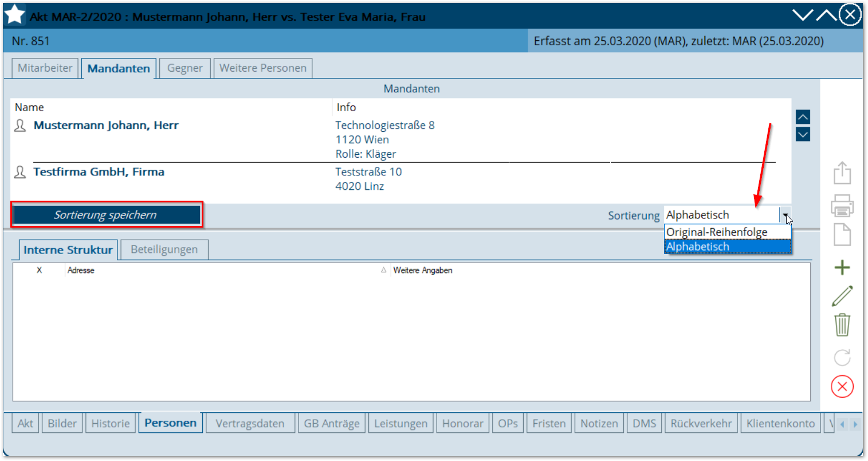Open Mustermann Johann, Herr entry

[106, 125]
